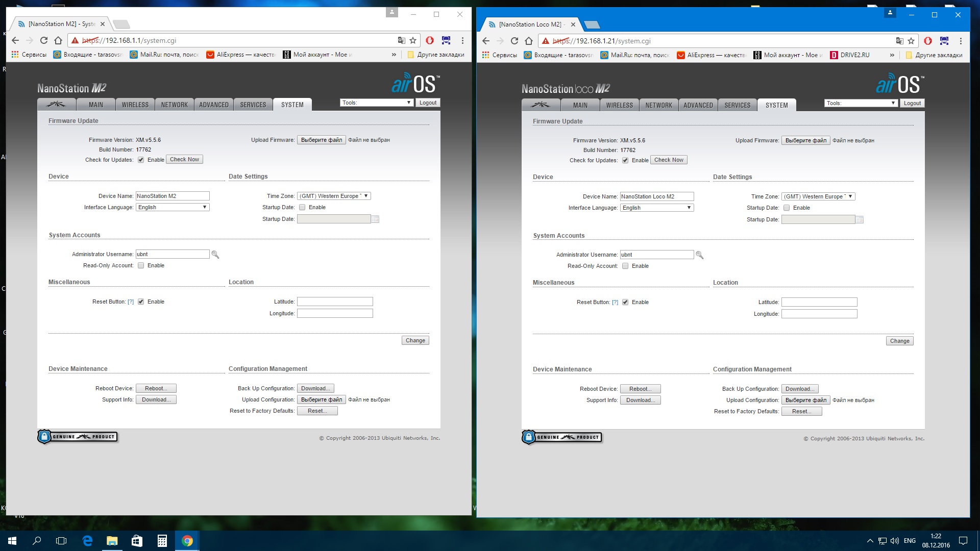Viewport: 980px width, 551px height.
Task: Open Tools dropdown in NanoStation Loco M2 window
Action: point(861,103)
